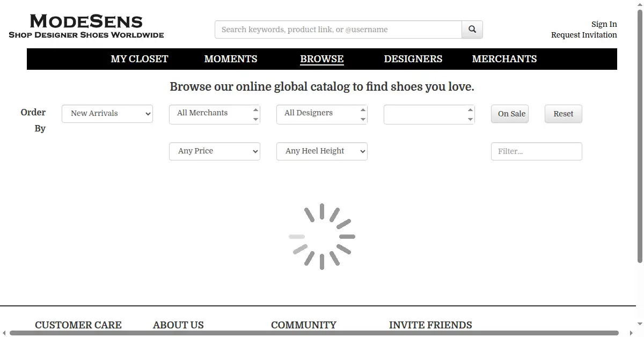This screenshot has height=337, width=644.
Task: Click the ABOUT US footer heading
Action: [178, 325]
